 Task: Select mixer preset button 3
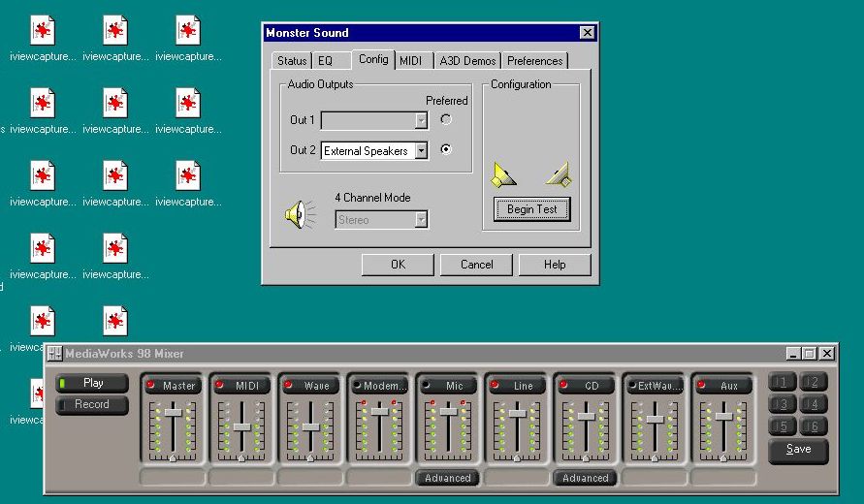point(782,404)
